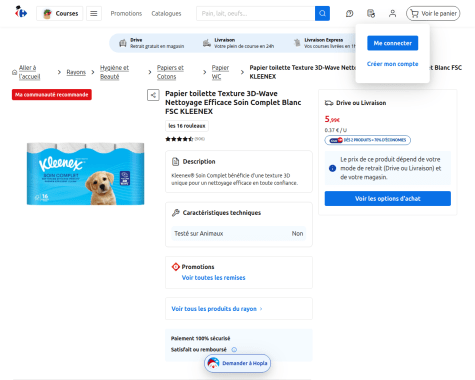Open Voir le panier cart button

(433, 13)
